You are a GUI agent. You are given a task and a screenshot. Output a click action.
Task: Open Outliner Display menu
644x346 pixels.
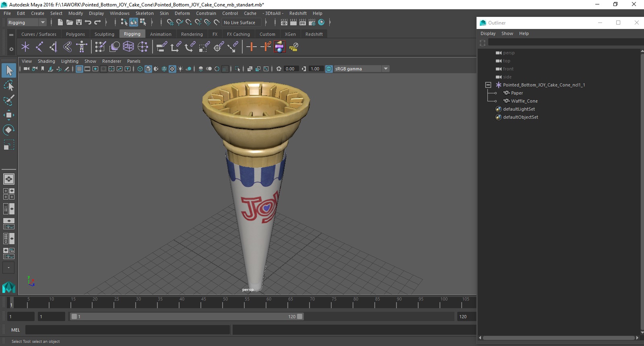(488, 33)
